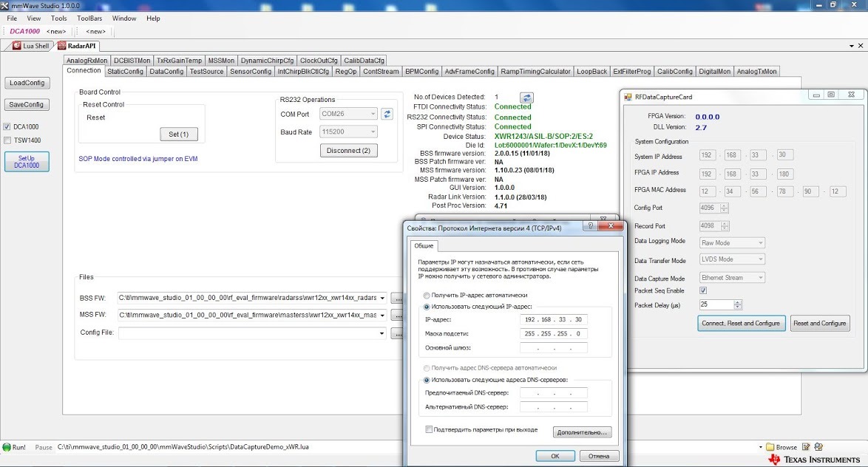Click the RadarAPI tab icon
This screenshot has width=868, height=467.
pyautogui.click(x=61, y=46)
